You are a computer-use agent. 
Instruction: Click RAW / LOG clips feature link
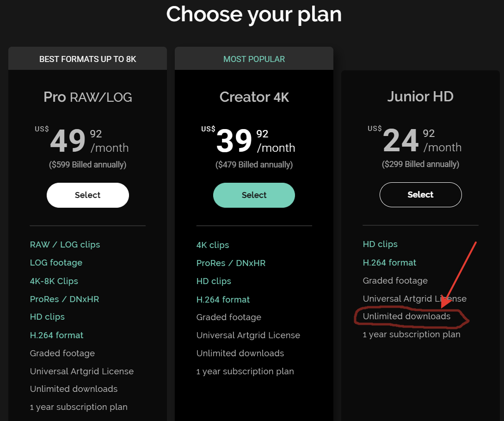tap(65, 245)
